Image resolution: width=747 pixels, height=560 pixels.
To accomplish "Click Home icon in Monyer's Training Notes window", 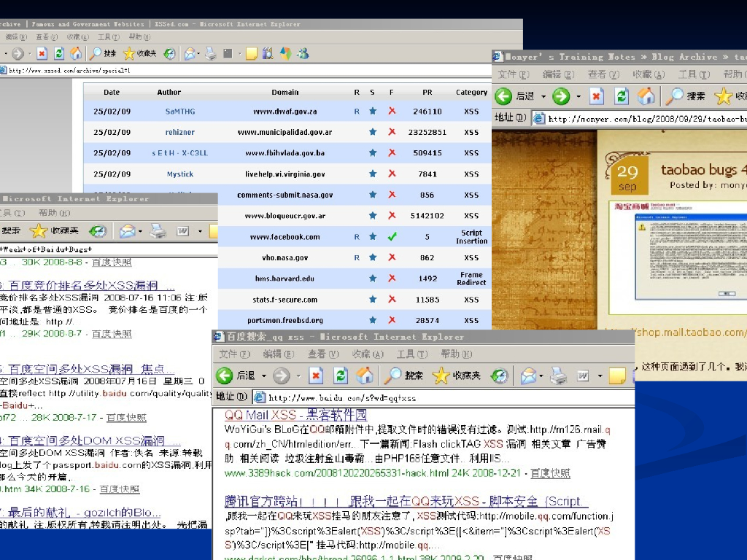I will [x=646, y=96].
